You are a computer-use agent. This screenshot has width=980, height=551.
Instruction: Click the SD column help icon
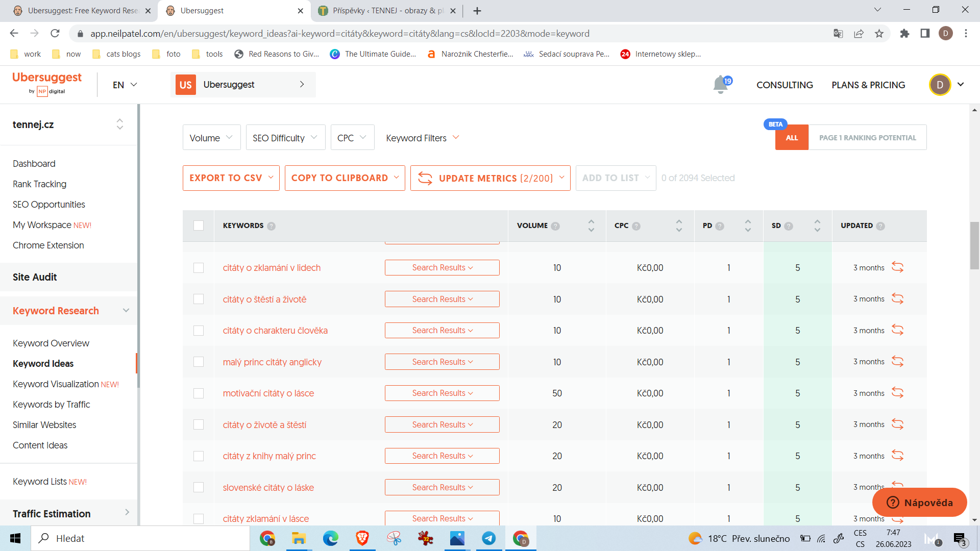pos(789,226)
